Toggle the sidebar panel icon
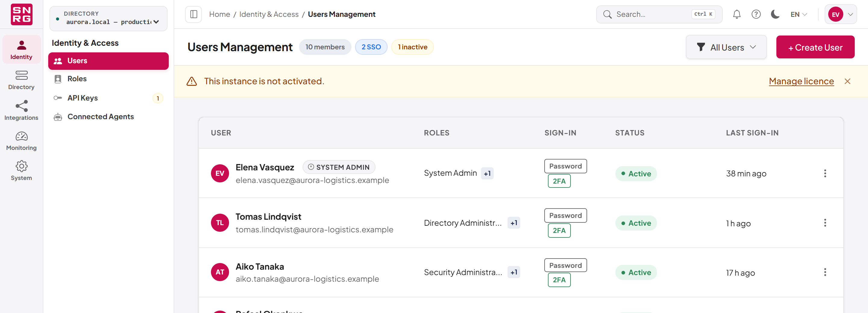 tap(193, 14)
